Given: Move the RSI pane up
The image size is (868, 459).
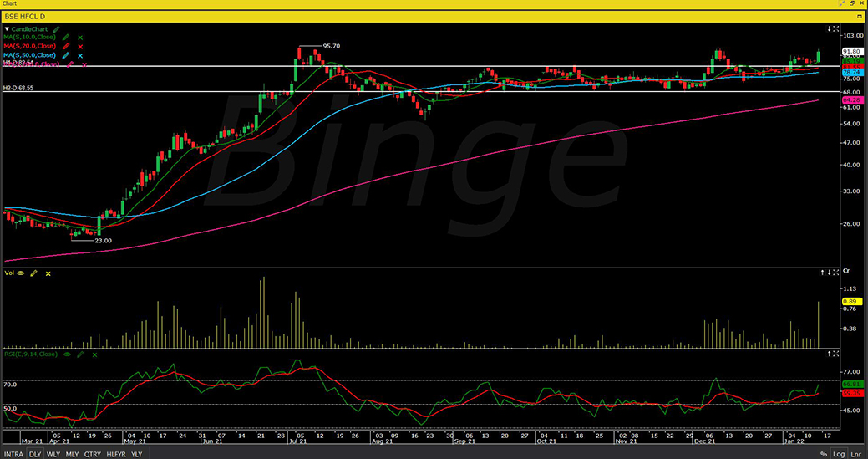Looking at the screenshot, I should 830,353.
